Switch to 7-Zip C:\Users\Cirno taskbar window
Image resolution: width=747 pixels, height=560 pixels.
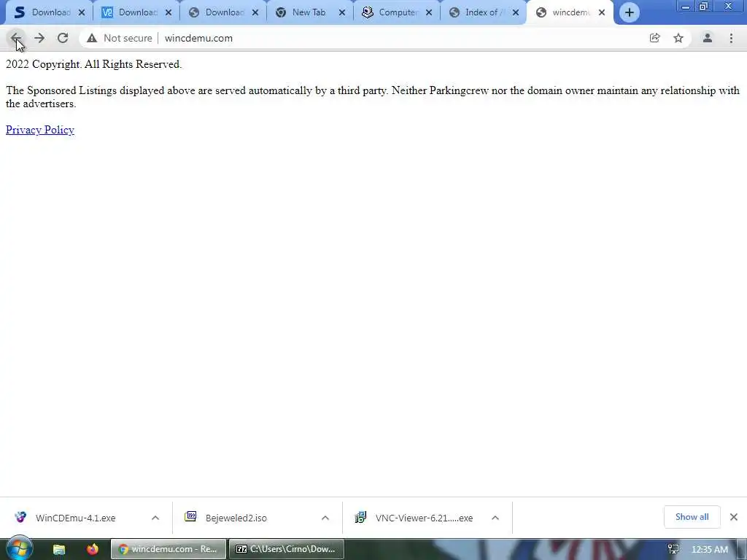[x=286, y=549]
